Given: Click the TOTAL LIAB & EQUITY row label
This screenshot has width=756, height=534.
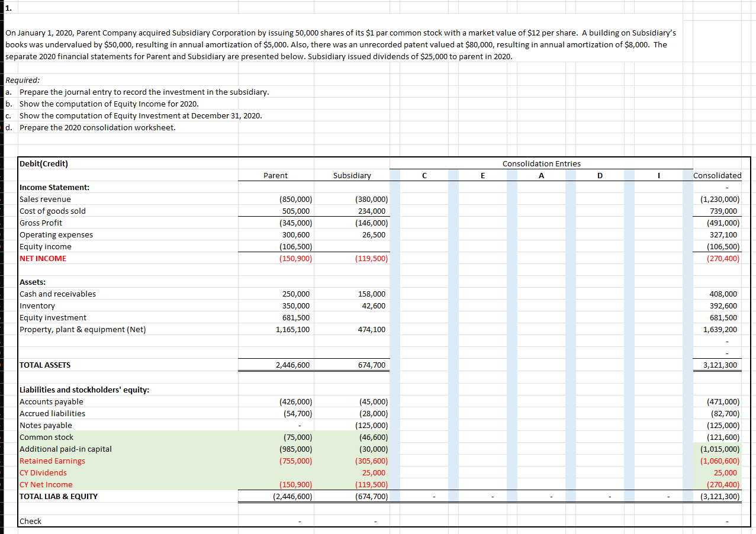Looking at the screenshot, I should tap(58, 496).
